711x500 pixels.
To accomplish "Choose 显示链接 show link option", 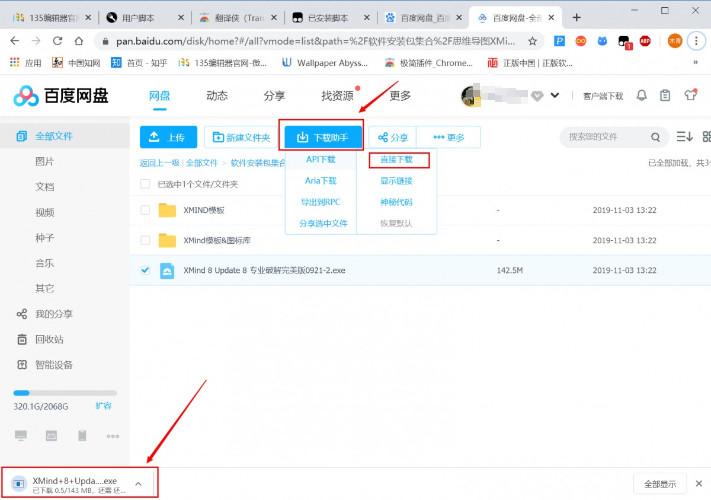I will pos(396,181).
